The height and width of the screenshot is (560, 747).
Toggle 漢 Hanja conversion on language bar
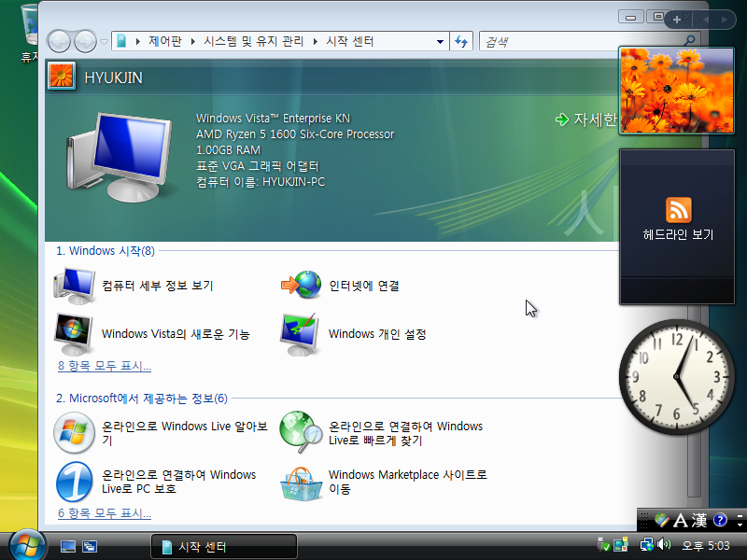click(x=699, y=521)
